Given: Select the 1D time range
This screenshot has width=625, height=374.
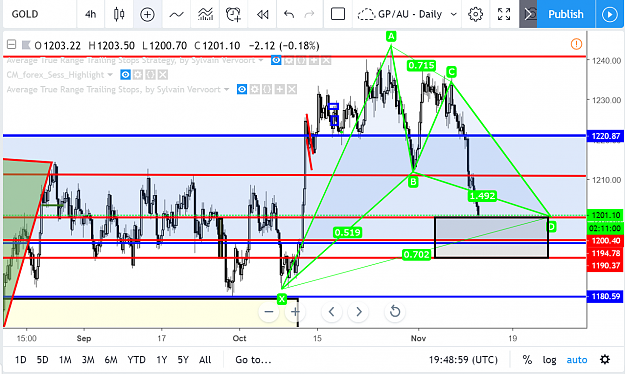Looking at the screenshot, I should coord(20,360).
